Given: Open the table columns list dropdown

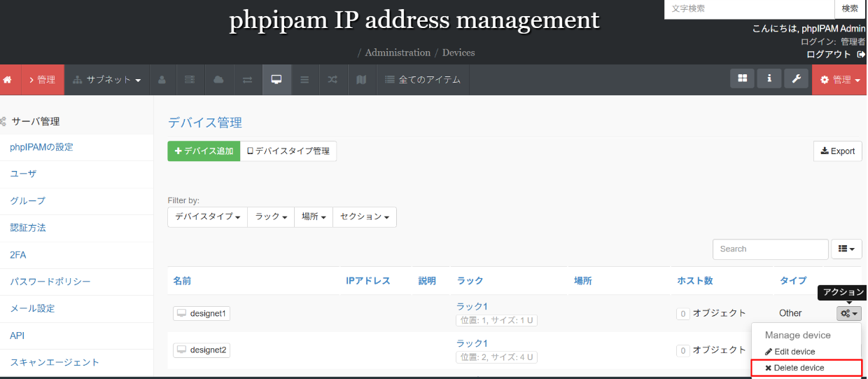Looking at the screenshot, I should [846, 249].
